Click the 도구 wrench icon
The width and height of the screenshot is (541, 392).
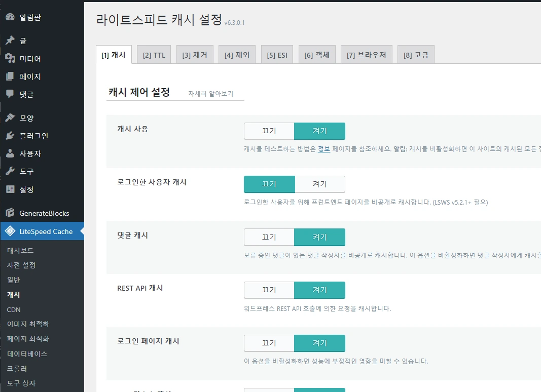coord(10,171)
